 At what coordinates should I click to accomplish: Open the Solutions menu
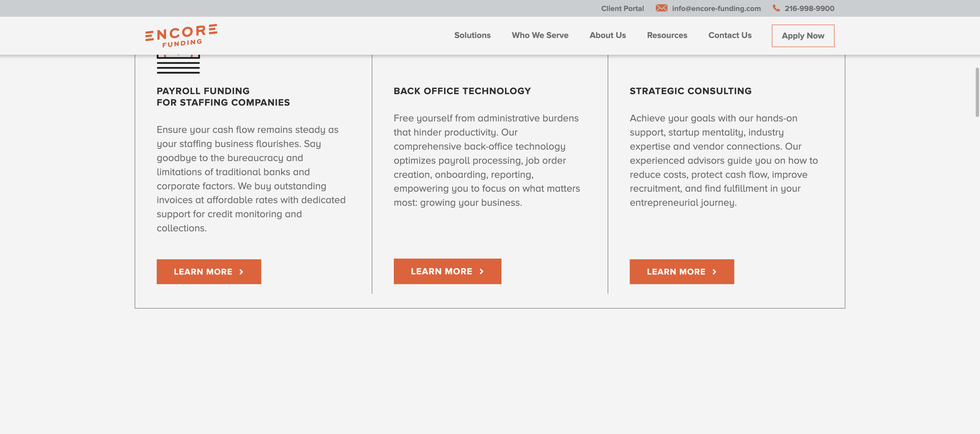pyautogui.click(x=472, y=35)
